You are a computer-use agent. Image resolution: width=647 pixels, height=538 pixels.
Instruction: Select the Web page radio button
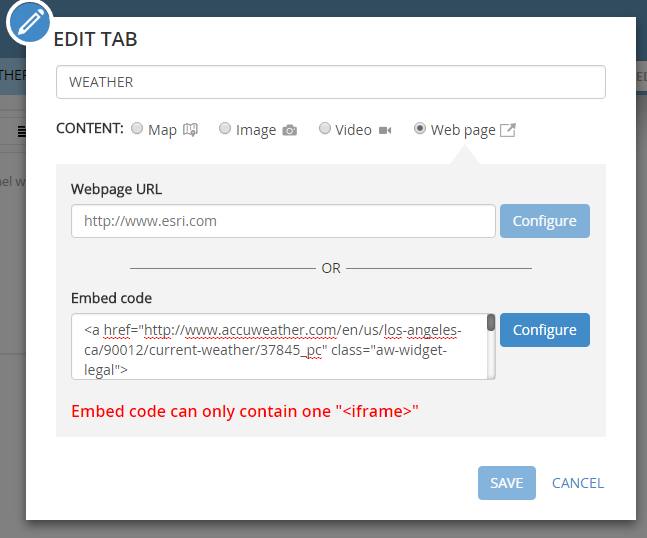click(420, 129)
